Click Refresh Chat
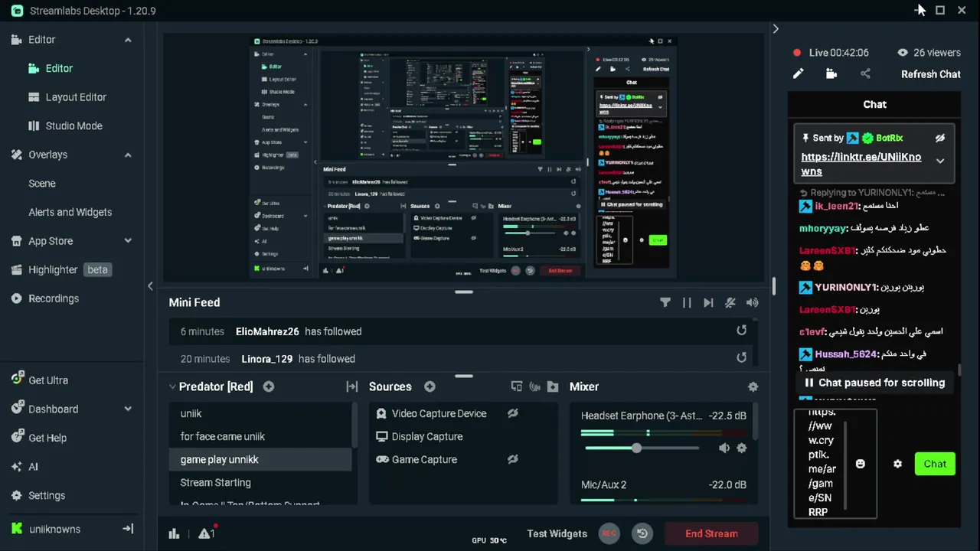Screen dimensions: 980x551 pyautogui.click(x=930, y=74)
